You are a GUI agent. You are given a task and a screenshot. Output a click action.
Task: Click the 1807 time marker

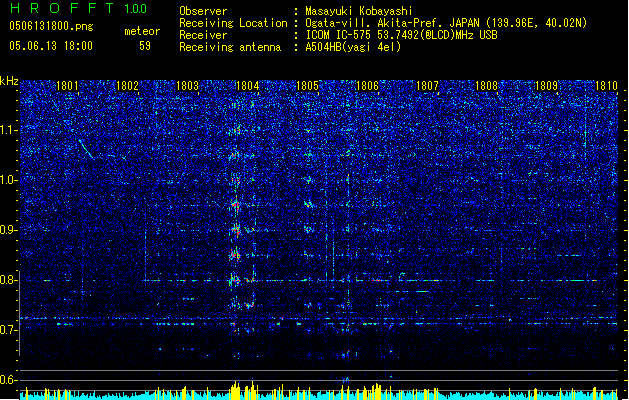coord(428,86)
